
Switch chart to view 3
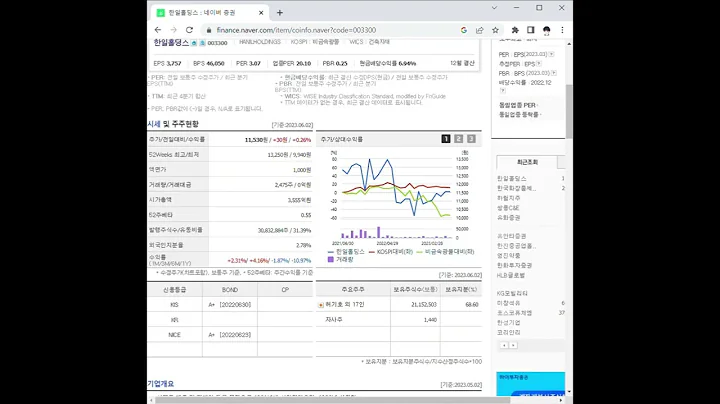[x=471, y=139]
